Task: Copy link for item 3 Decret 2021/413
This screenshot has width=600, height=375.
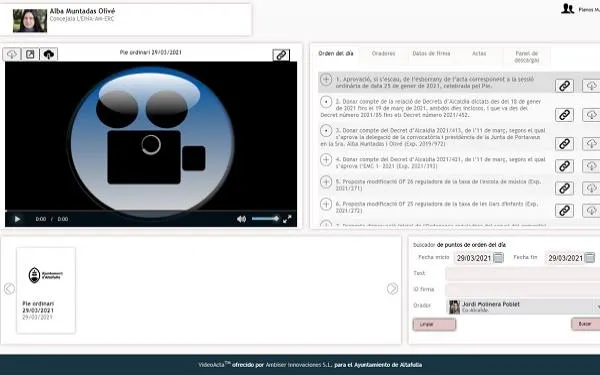Action: click(x=564, y=144)
